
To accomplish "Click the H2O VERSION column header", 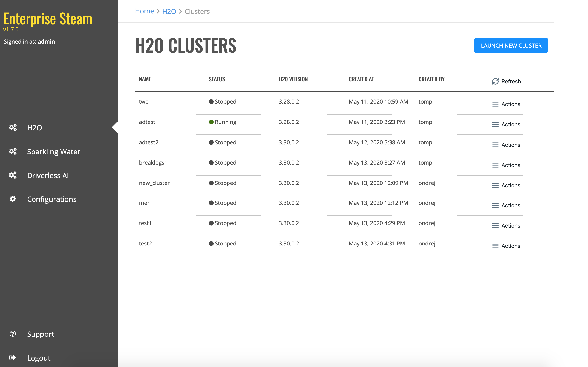I will click(293, 79).
